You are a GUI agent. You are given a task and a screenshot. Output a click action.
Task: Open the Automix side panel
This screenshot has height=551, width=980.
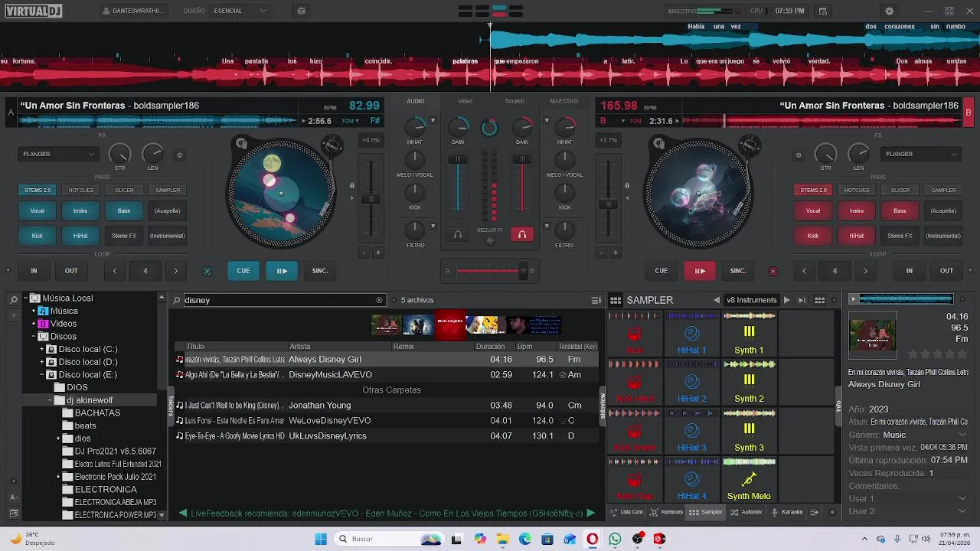[x=746, y=512]
